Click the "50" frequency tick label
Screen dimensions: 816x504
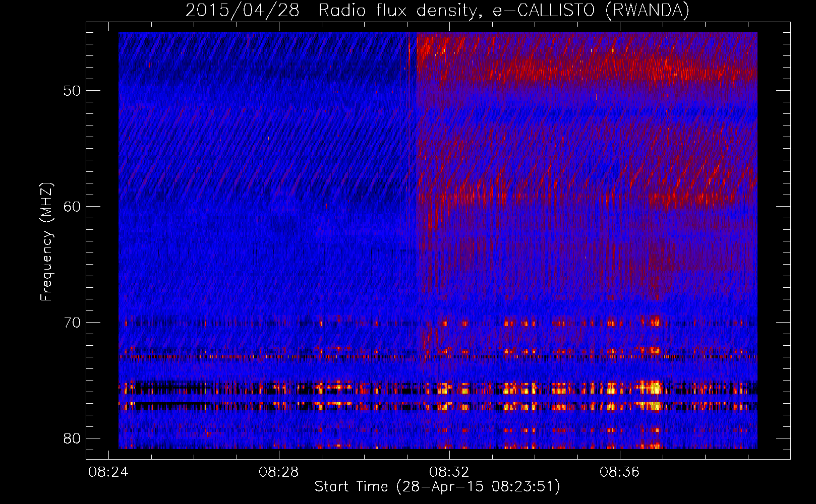(72, 91)
